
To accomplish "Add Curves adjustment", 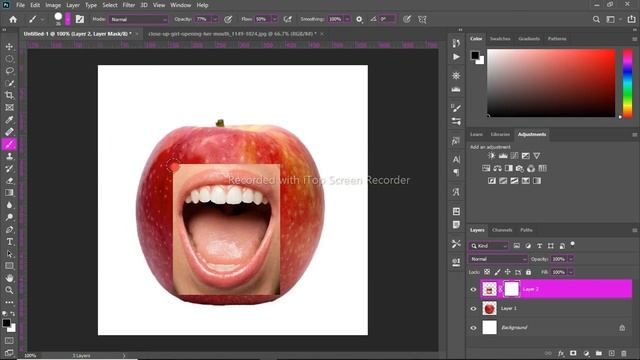I will coord(514,156).
